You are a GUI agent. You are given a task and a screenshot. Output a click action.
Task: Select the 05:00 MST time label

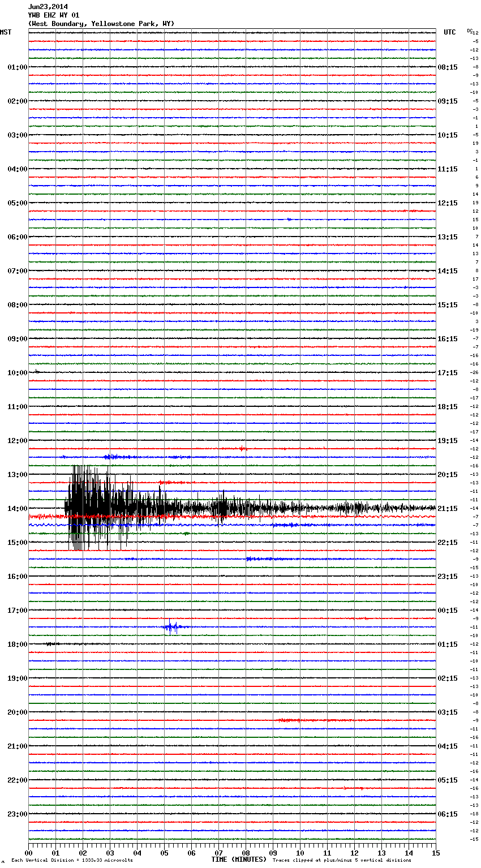18,203
